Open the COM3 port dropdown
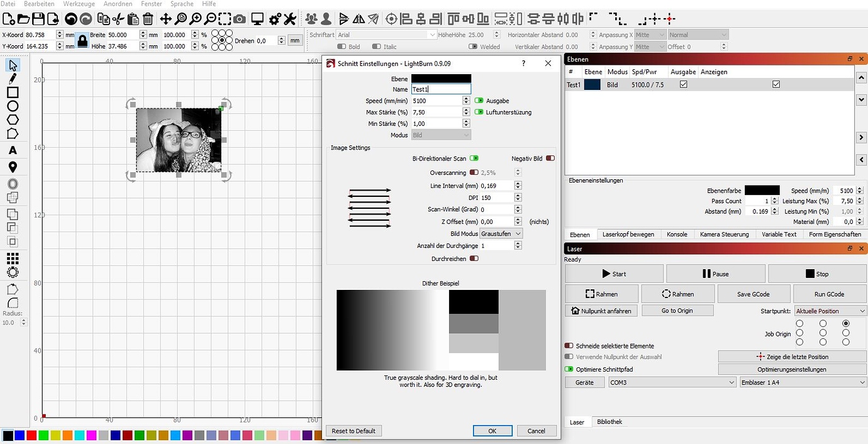This screenshot has width=868, height=444. coord(670,382)
